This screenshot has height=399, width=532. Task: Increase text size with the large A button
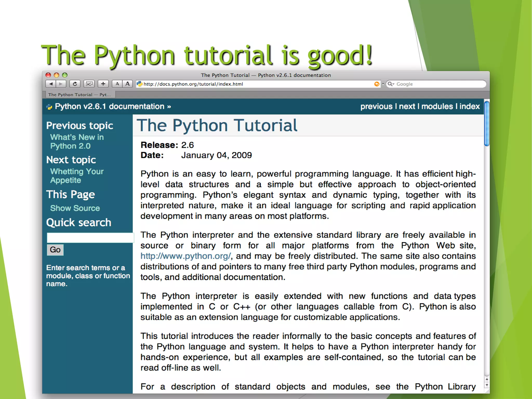pos(127,84)
